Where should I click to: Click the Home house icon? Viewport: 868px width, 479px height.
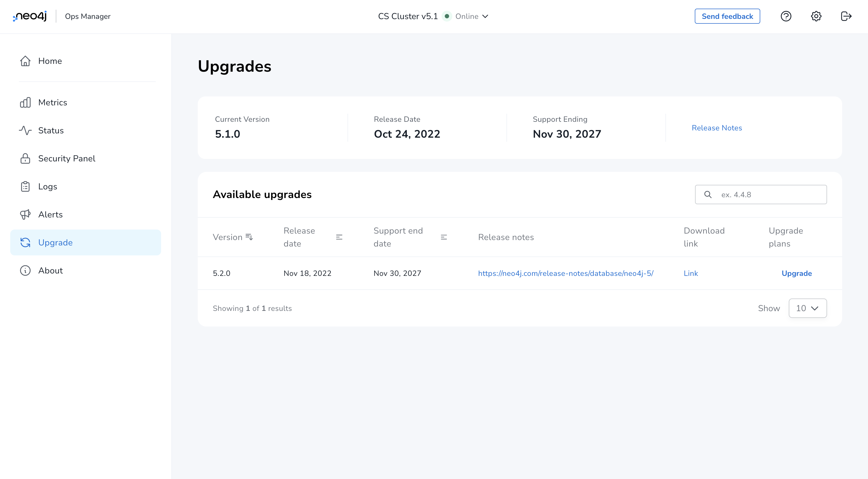coord(25,61)
